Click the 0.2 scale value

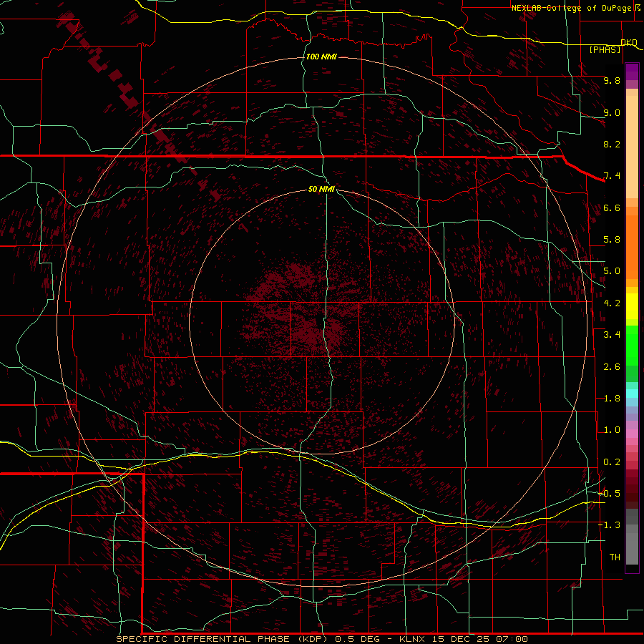tap(612, 462)
